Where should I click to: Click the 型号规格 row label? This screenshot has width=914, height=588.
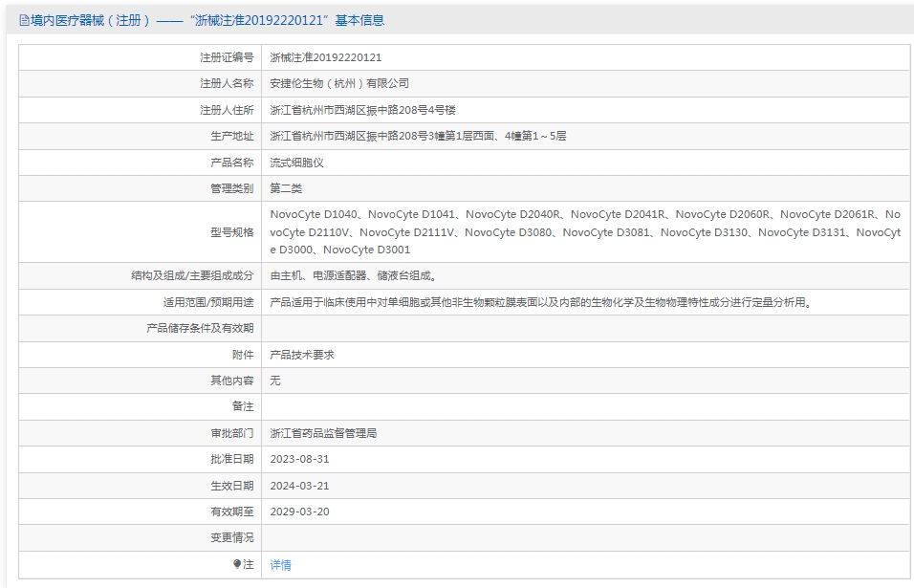[232, 232]
